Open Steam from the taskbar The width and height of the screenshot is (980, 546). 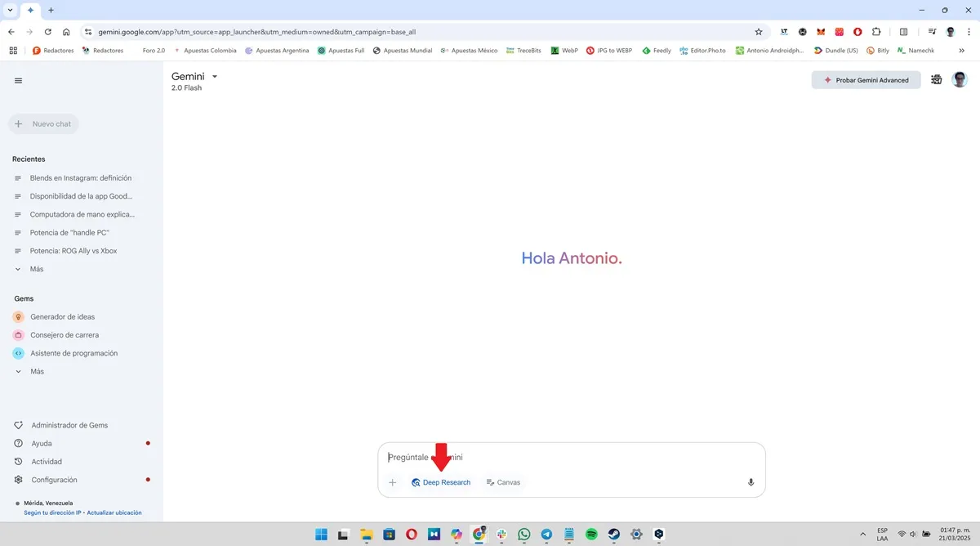pyautogui.click(x=613, y=535)
